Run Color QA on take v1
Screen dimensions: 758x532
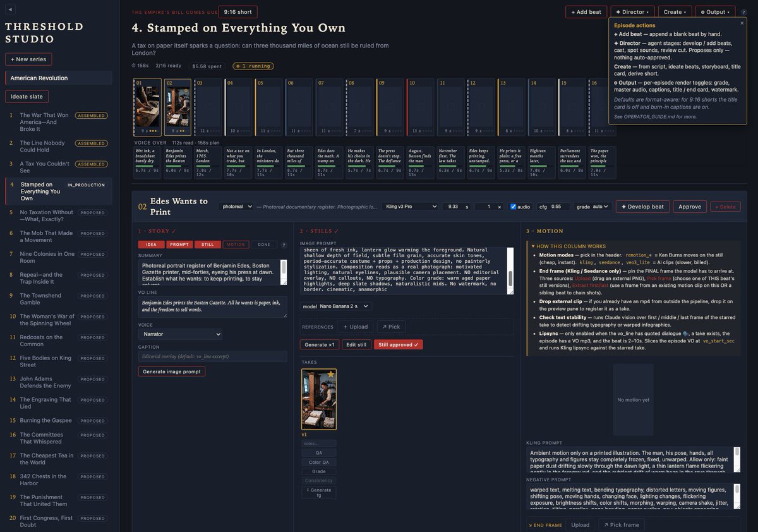click(x=319, y=462)
